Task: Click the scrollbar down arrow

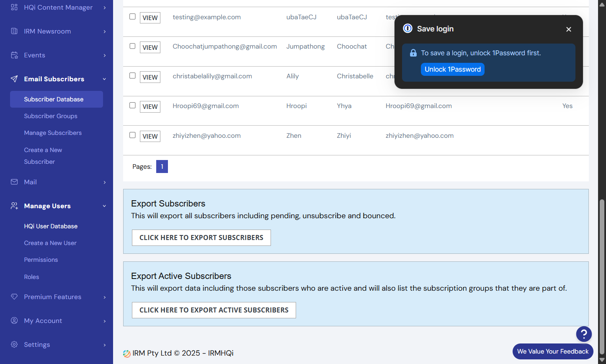Action: tap(602, 360)
